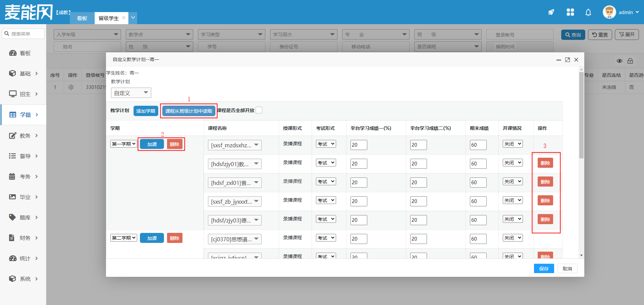Open the 学籍 sidebar menu

pos(23,115)
